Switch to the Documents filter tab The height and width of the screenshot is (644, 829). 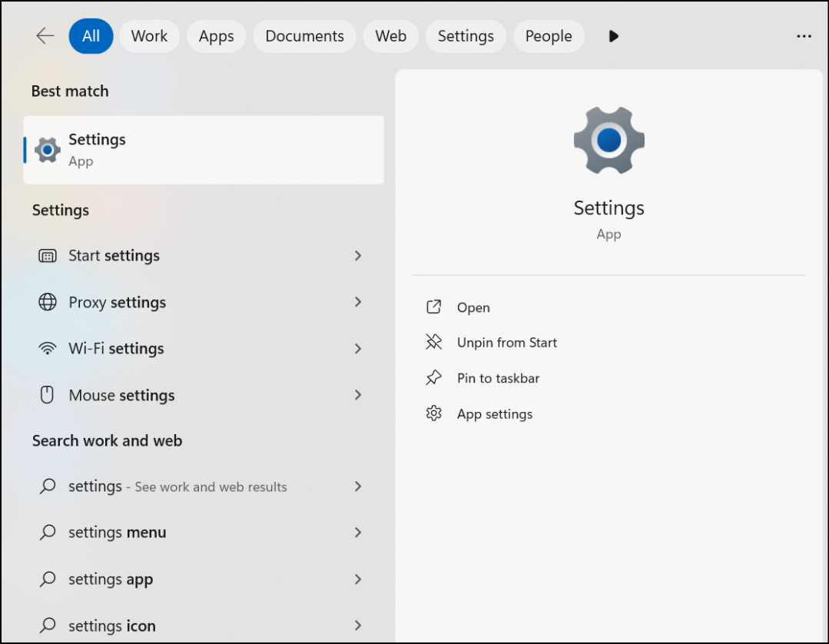[x=304, y=36]
